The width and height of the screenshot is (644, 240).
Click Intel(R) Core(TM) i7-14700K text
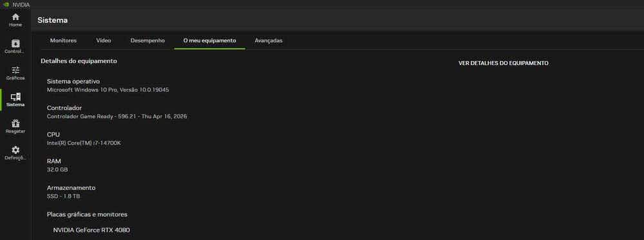84,143
